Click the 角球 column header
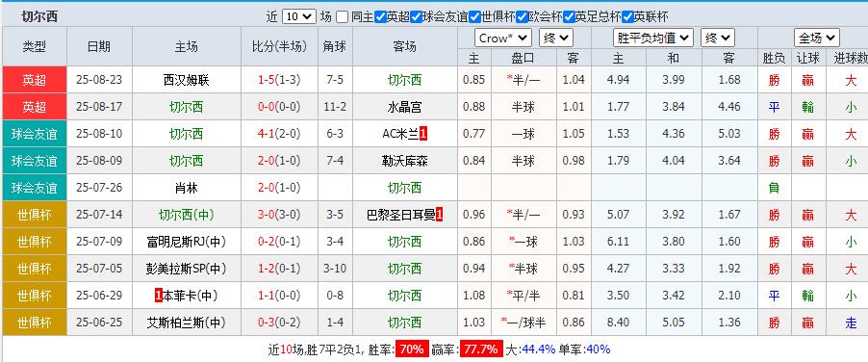This screenshot has height=362, width=868. pyautogui.click(x=335, y=46)
